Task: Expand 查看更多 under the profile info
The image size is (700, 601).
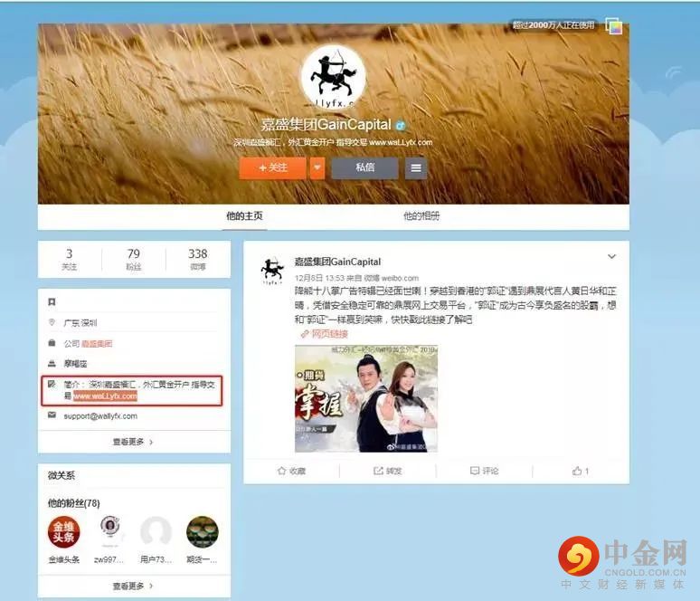Action: click(x=133, y=442)
